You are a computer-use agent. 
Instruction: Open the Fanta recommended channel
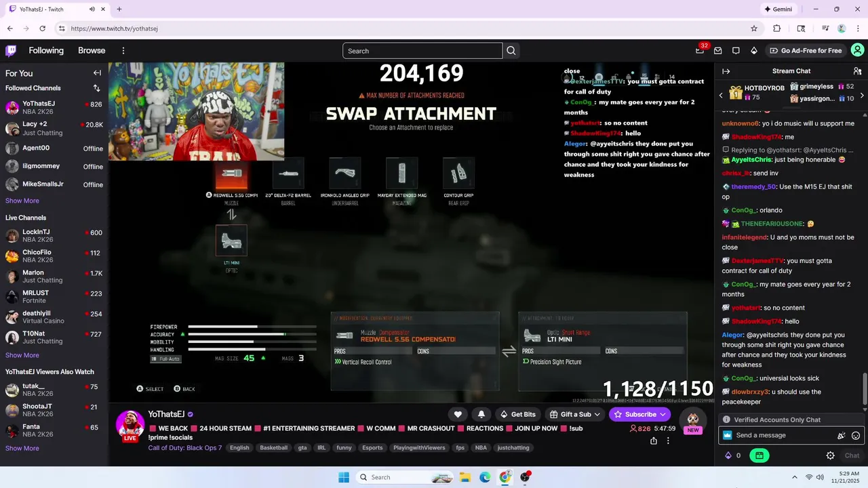54,430
